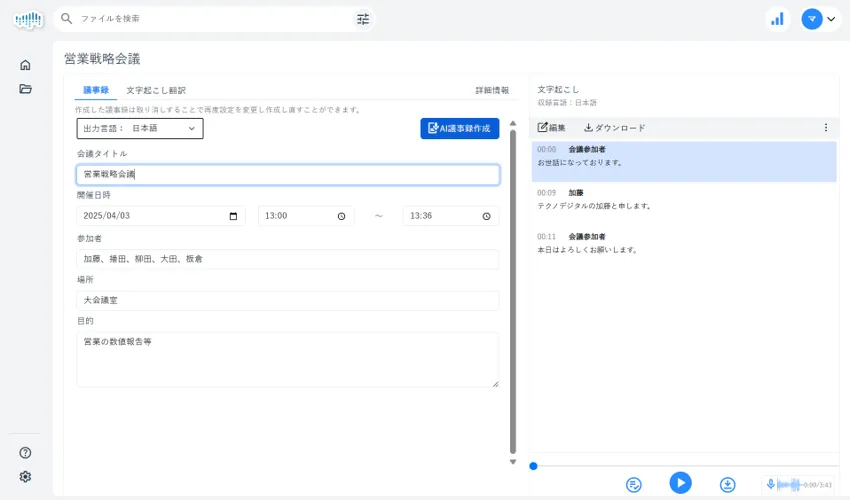The width and height of the screenshot is (850, 500).
Task: Click the 編集 edit transcript button
Action: (551, 127)
